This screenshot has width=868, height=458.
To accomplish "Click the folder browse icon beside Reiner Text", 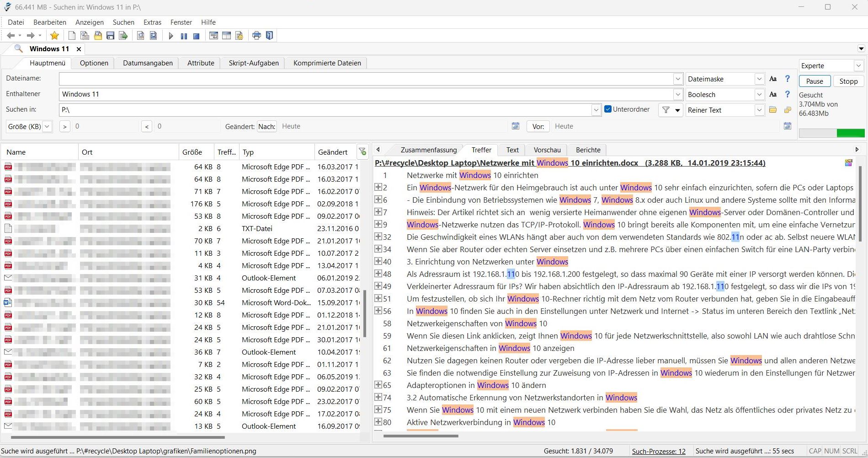I will click(x=773, y=110).
